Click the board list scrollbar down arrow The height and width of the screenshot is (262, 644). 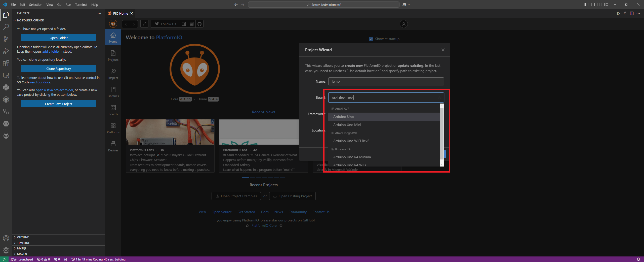442,164
